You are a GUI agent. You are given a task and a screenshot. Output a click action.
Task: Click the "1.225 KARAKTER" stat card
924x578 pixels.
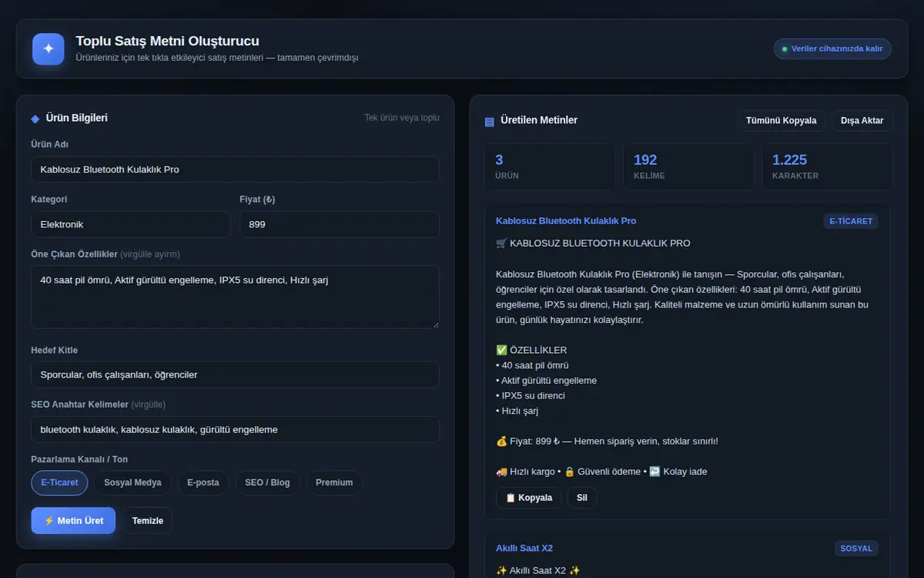827,166
